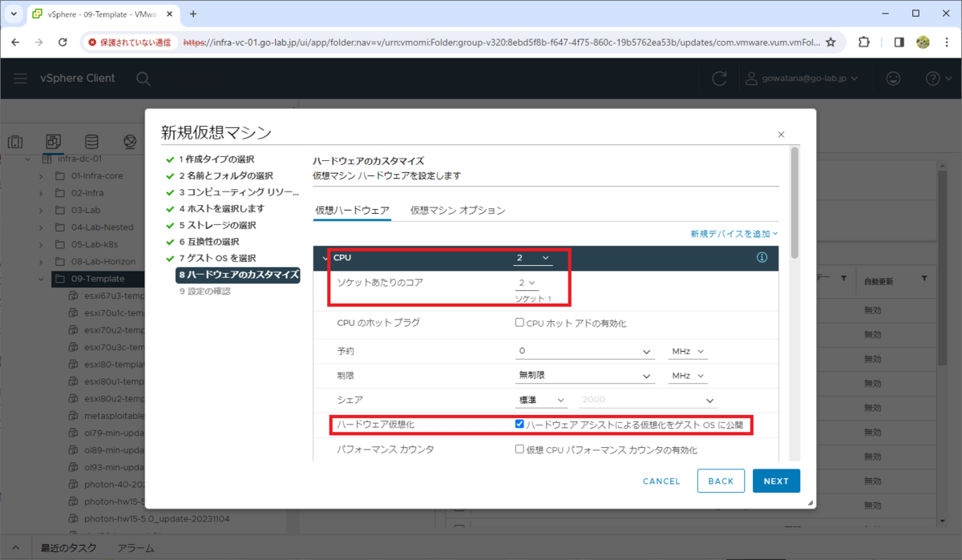Open the vSphere Client hamburger menu
Screen dimensions: 962x560
[22, 78]
